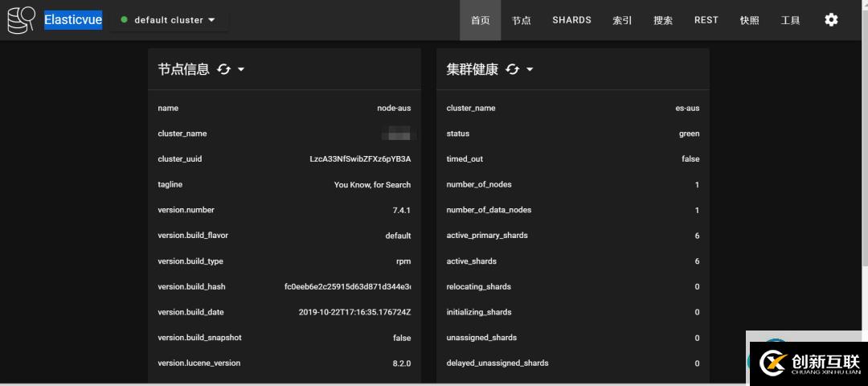Click the version.build_flavor value default
Screen dimensions: 868x386
398,236
